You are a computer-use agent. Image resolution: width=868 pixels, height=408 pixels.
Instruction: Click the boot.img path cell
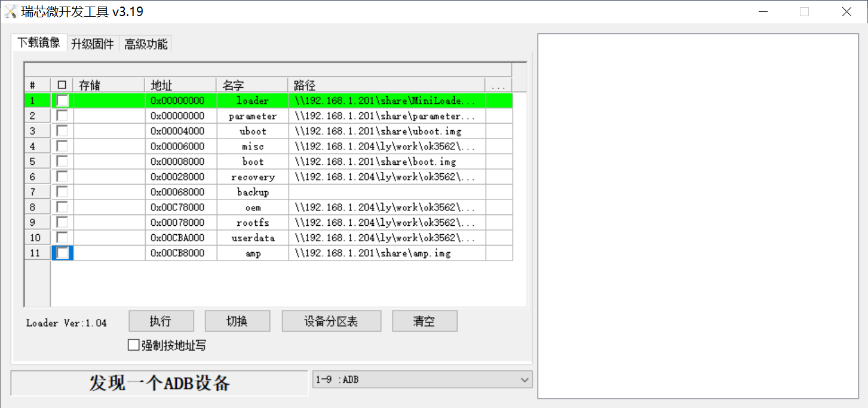(386, 162)
